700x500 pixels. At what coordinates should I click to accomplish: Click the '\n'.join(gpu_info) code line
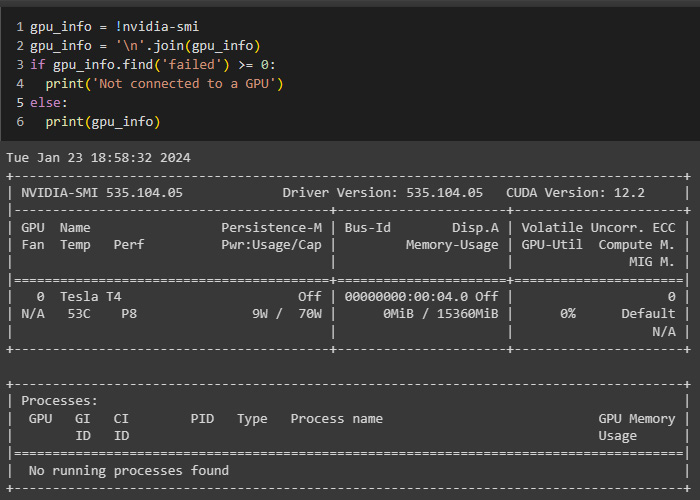click(x=145, y=46)
